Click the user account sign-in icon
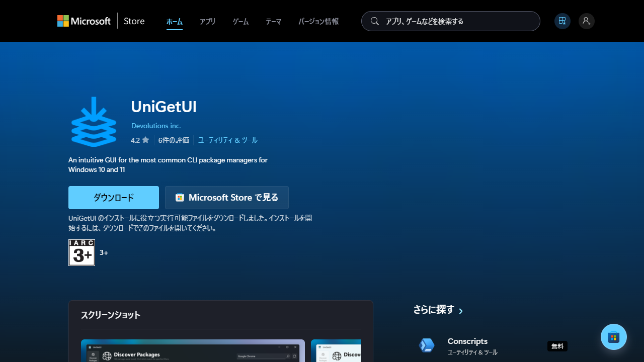644x362 pixels. click(x=587, y=21)
